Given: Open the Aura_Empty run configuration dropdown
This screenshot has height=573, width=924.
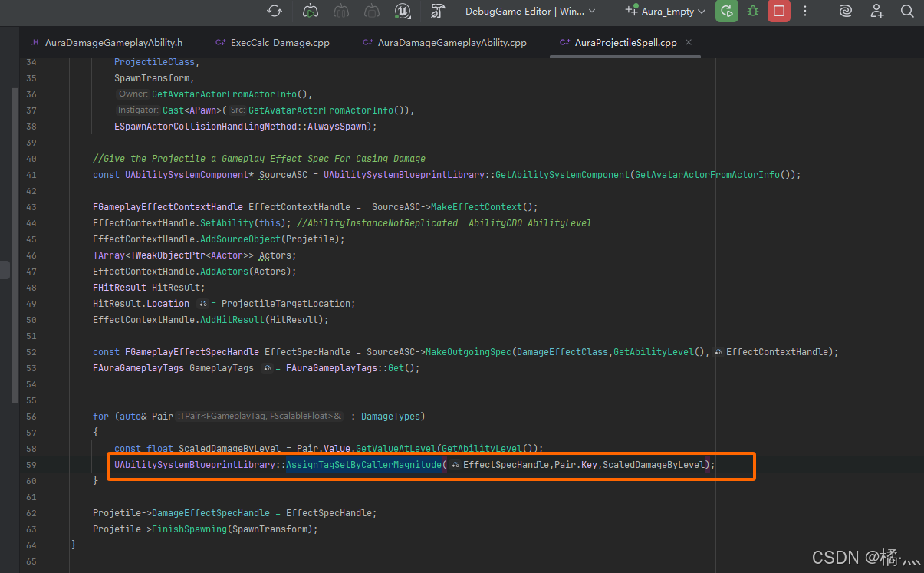Looking at the screenshot, I should coord(665,12).
